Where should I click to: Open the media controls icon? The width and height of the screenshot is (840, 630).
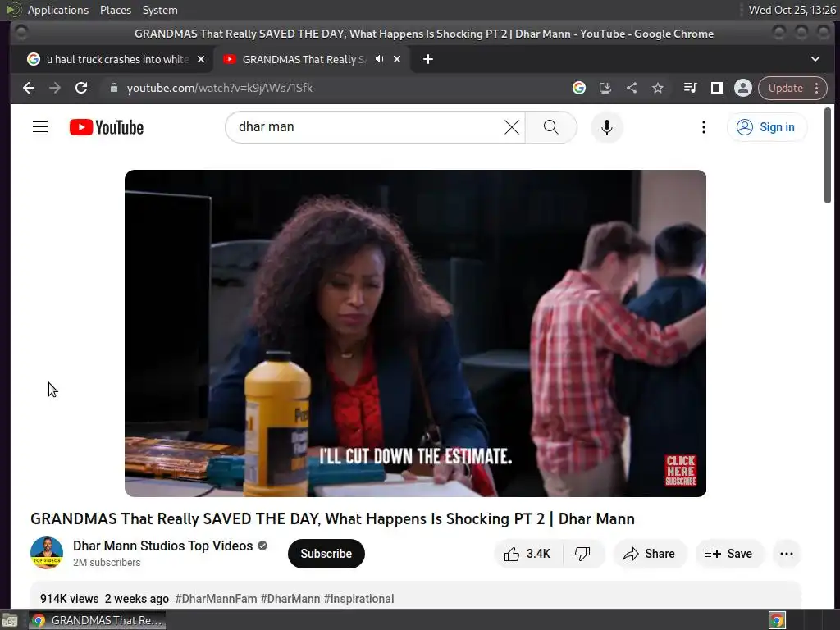tap(690, 88)
